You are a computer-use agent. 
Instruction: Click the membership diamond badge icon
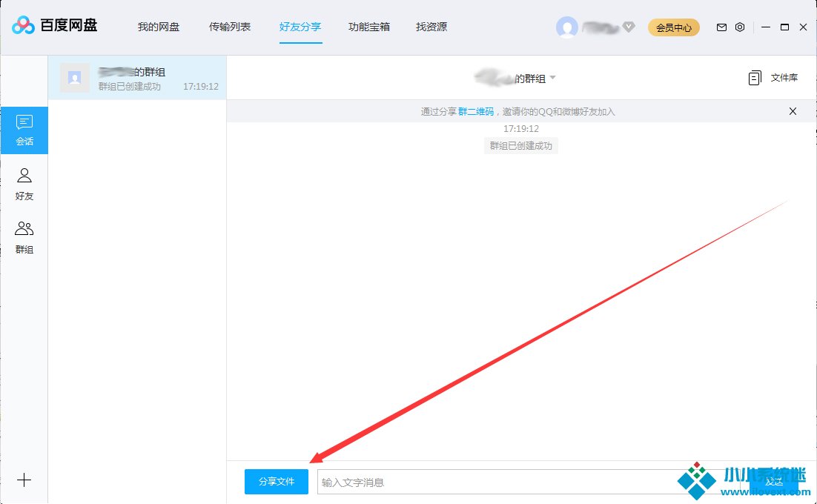pyautogui.click(x=629, y=27)
